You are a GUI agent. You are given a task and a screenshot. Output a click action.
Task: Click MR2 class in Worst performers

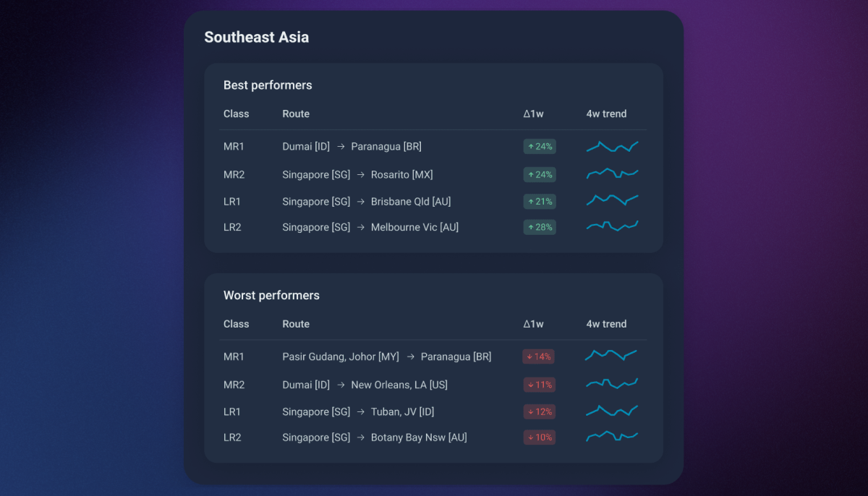tap(234, 385)
